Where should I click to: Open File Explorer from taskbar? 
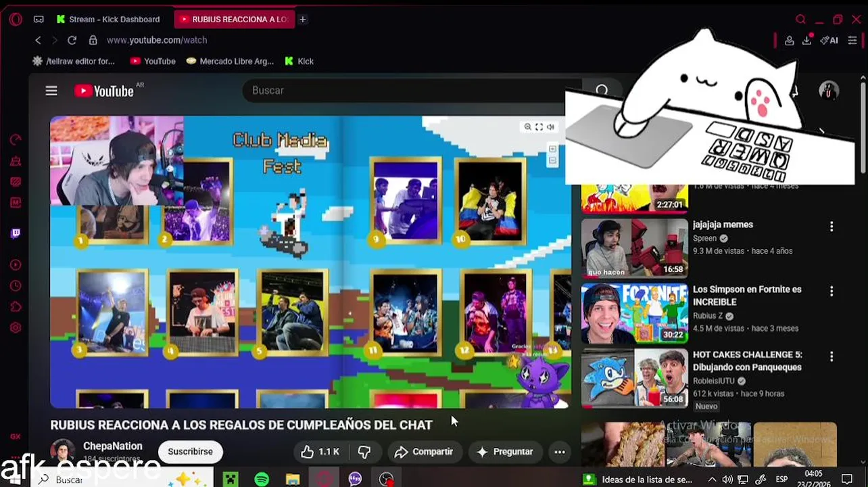pyautogui.click(x=293, y=480)
